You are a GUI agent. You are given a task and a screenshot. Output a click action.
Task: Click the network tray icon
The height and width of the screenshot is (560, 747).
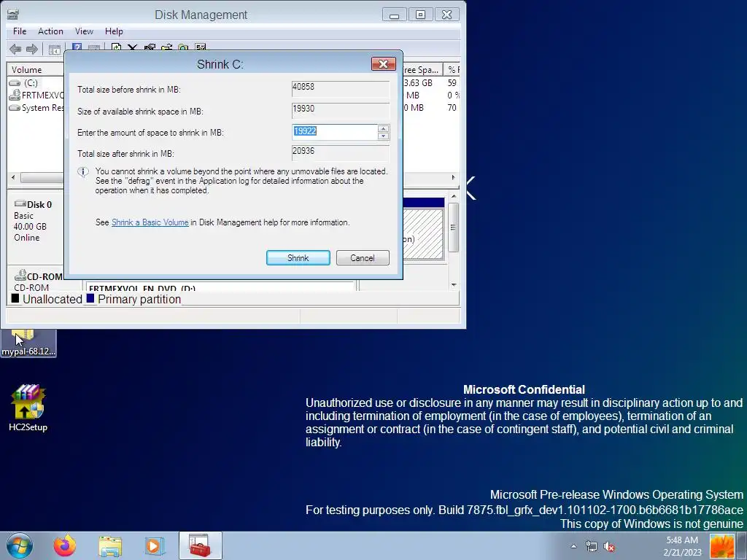click(x=591, y=546)
